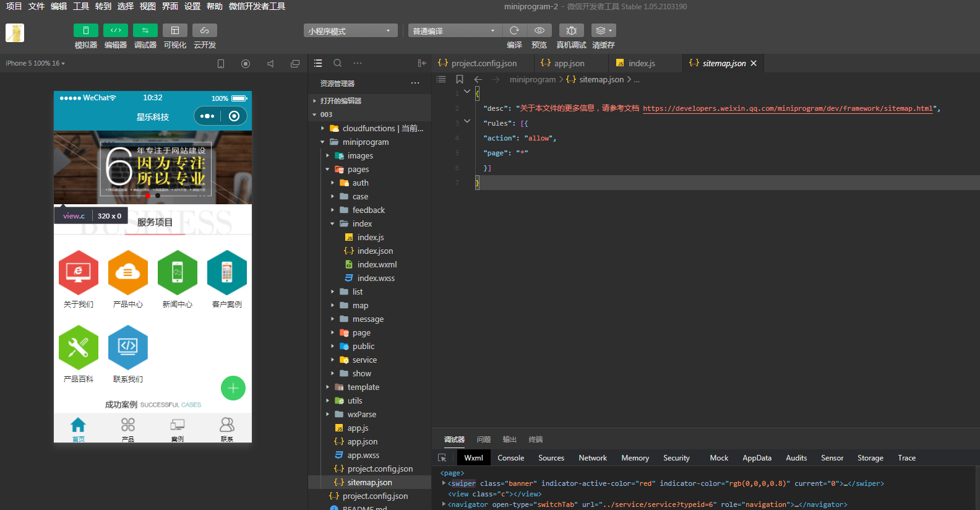Click the compile refresh icon
The width and height of the screenshot is (980, 510).
pyautogui.click(x=514, y=30)
